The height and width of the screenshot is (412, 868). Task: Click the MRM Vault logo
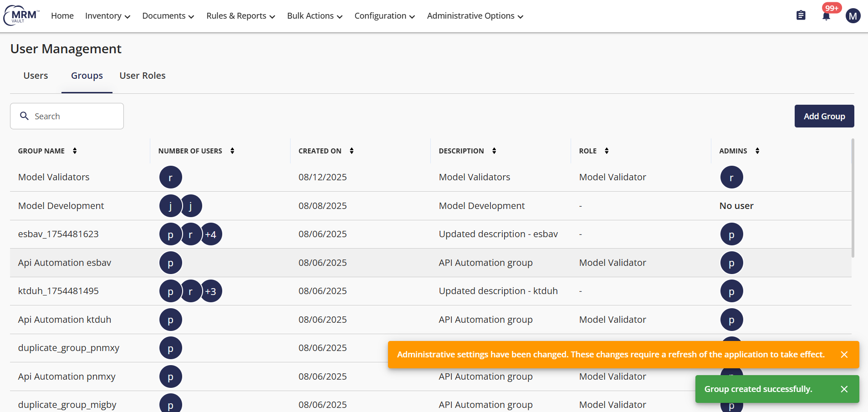(21, 15)
